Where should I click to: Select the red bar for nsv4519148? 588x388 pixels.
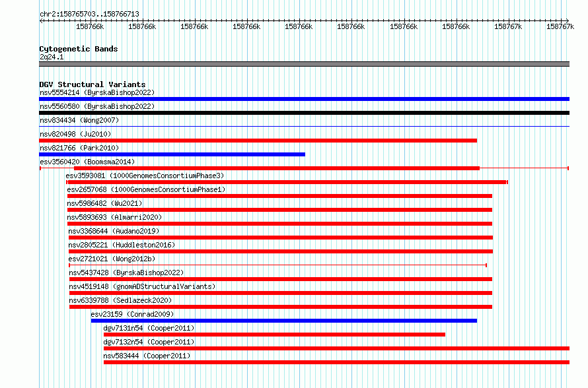click(281, 293)
